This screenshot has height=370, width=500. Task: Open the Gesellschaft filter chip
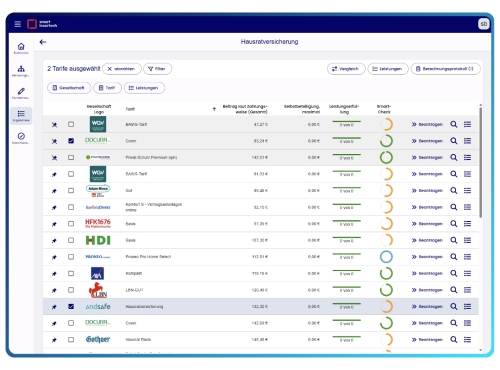69,88
